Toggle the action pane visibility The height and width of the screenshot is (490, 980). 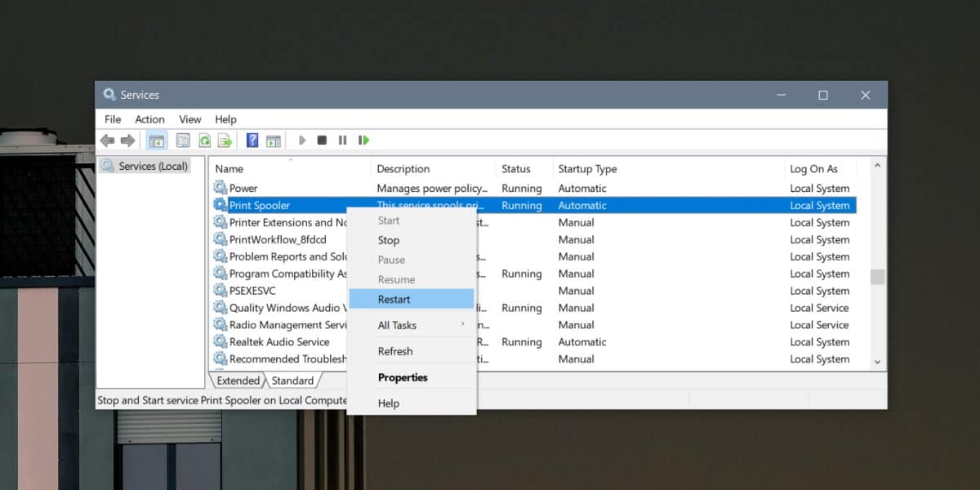(273, 140)
